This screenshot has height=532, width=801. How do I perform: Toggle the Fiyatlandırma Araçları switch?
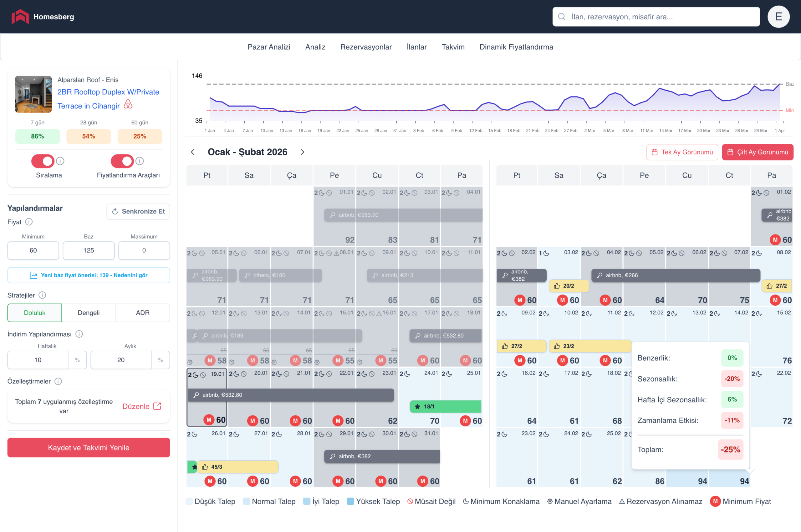tap(122, 161)
